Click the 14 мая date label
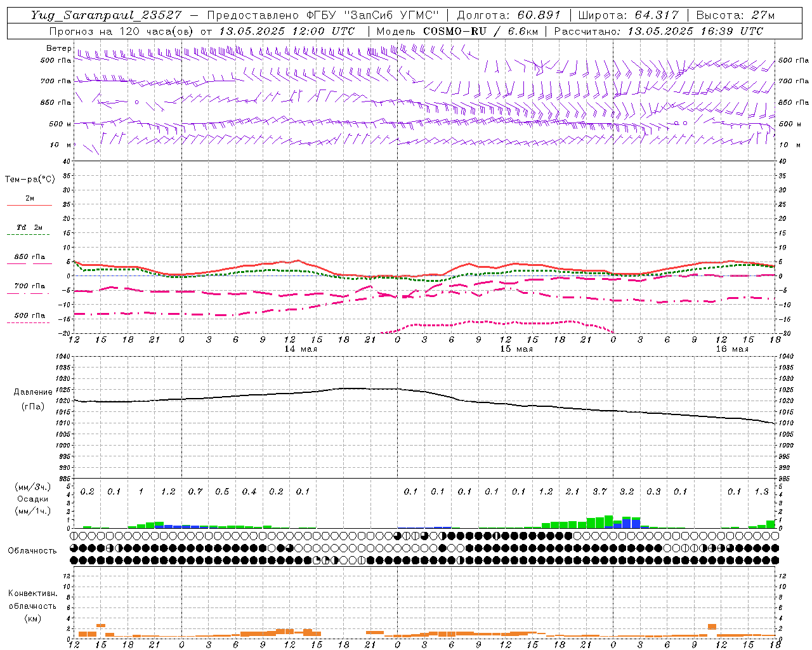 301,349
